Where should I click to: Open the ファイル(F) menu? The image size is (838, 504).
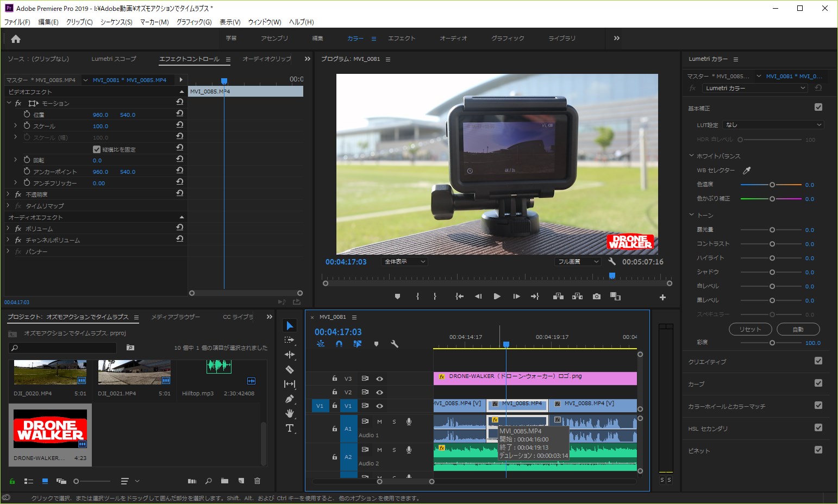[x=17, y=22]
